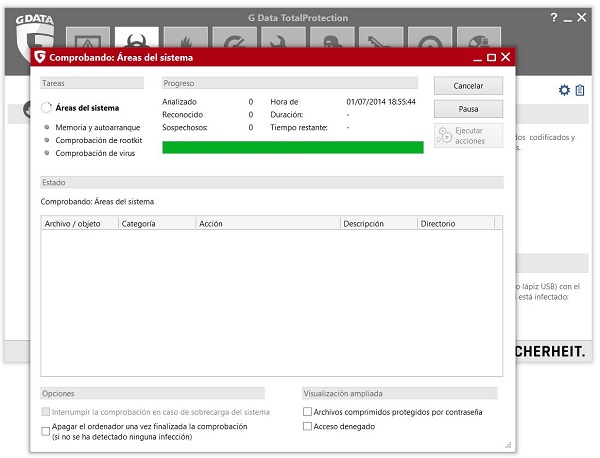Minimize the Comprobando scan dialog

477,58
